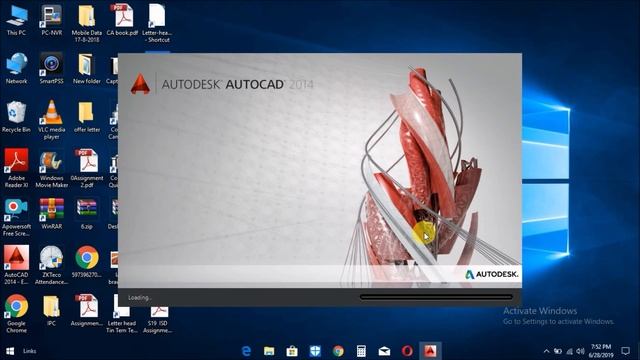Open the Links toolbar on the taskbar
This screenshot has width=640, height=360.
tap(29, 351)
